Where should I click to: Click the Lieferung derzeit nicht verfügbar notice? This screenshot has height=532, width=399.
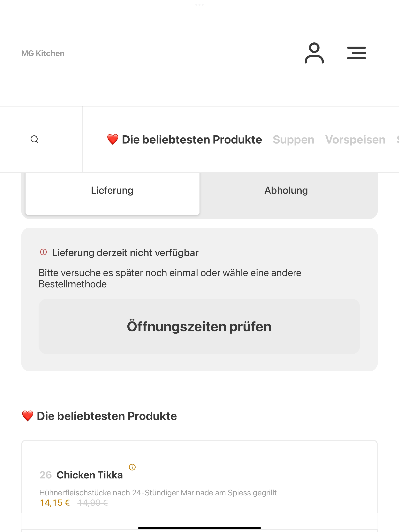125,253
